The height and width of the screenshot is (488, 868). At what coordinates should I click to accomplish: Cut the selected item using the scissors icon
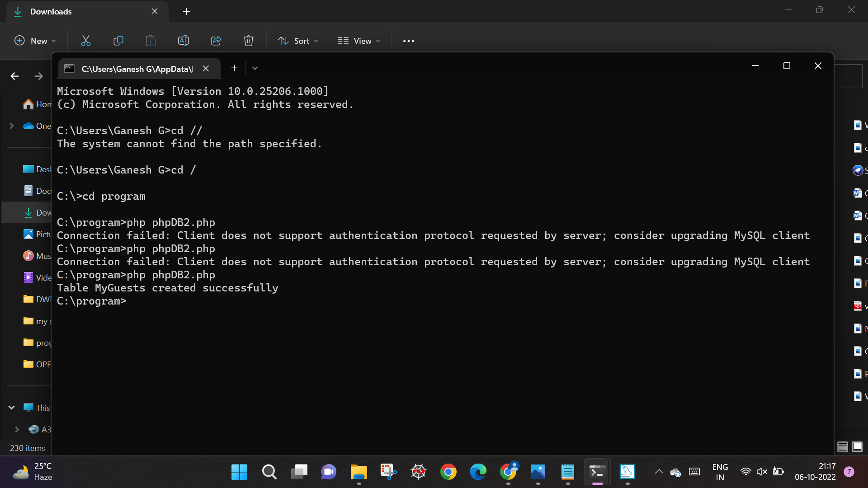tap(86, 41)
